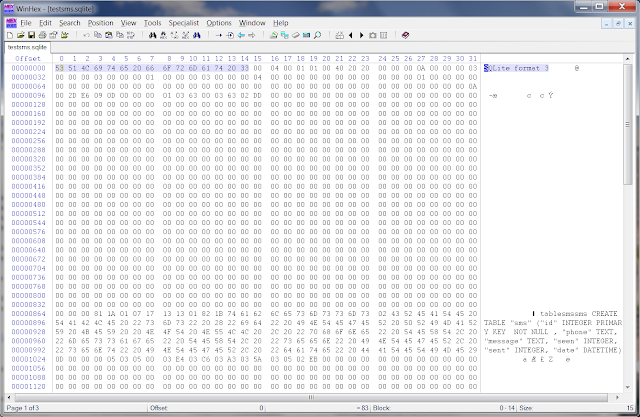The width and height of the screenshot is (640, 417).
Task: Undo the last edit via toolbar arrow
Action: [x=87, y=35]
